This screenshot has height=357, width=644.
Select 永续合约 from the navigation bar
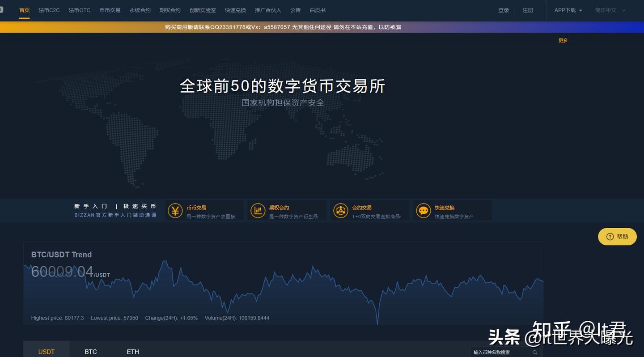click(x=140, y=10)
